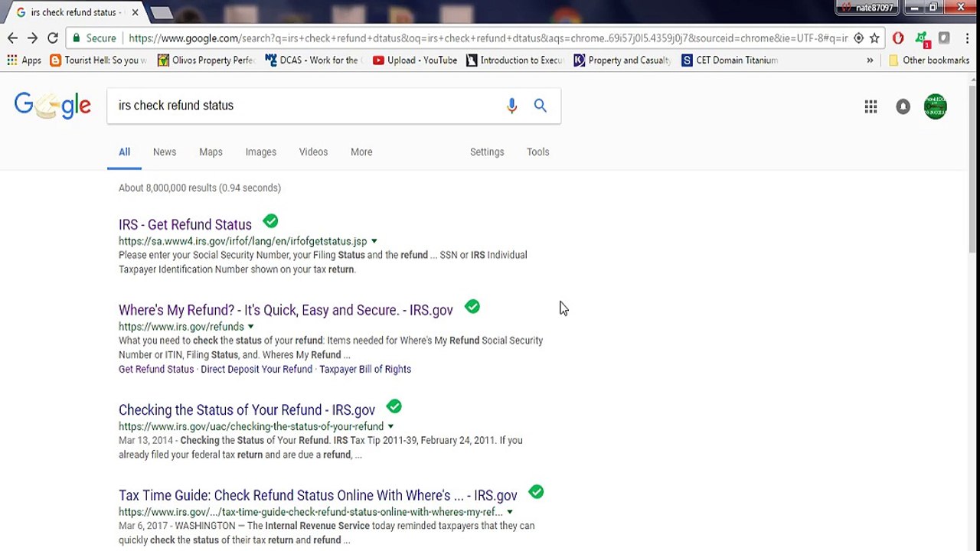Open the IRS - Get Refund Status result
This screenshot has width=980, height=551.
185,224
